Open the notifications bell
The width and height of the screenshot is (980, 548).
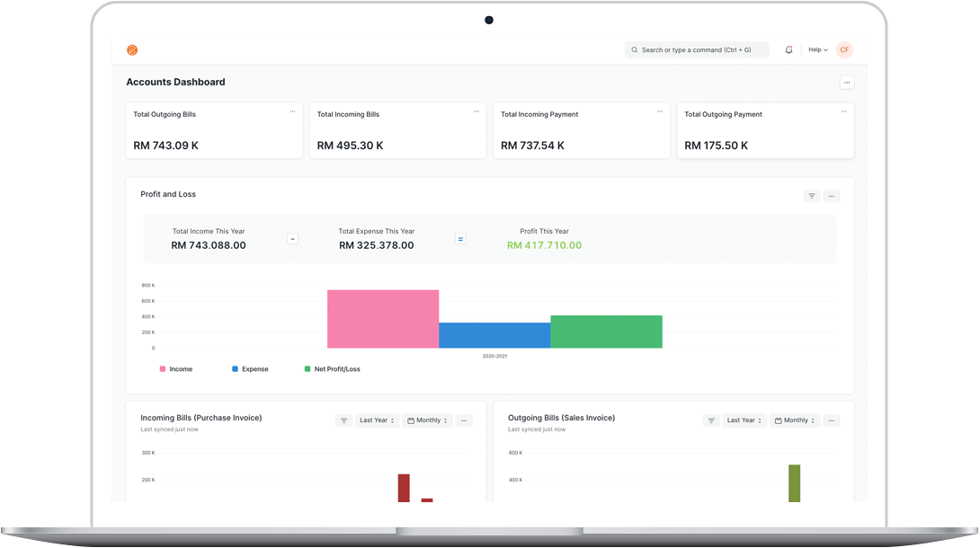[x=788, y=50]
